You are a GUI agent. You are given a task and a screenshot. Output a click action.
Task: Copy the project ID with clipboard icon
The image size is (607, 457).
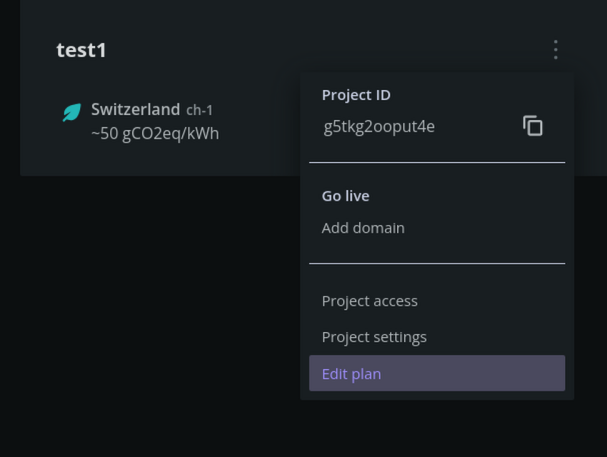pos(533,126)
